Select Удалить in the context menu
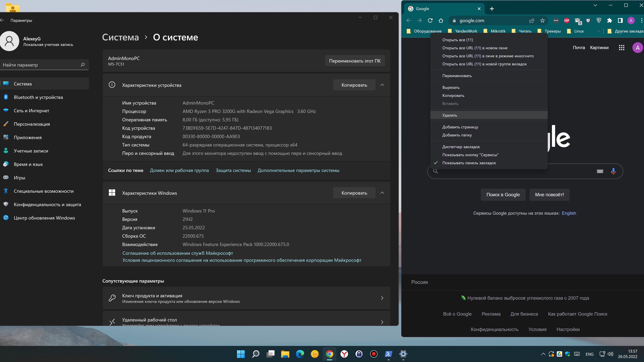 (449, 115)
